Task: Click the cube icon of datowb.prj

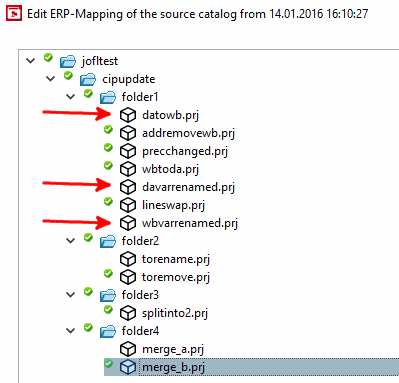Action: [128, 115]
